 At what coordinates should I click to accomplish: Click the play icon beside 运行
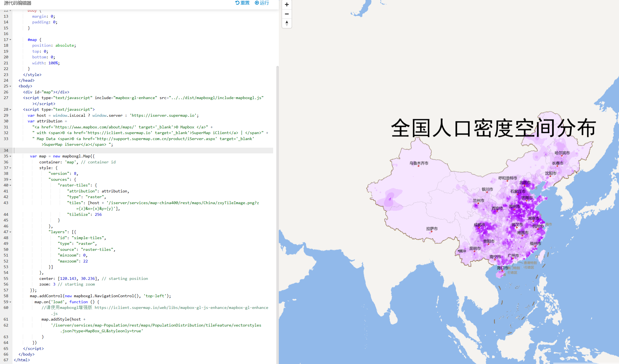[x=256, y=3]
